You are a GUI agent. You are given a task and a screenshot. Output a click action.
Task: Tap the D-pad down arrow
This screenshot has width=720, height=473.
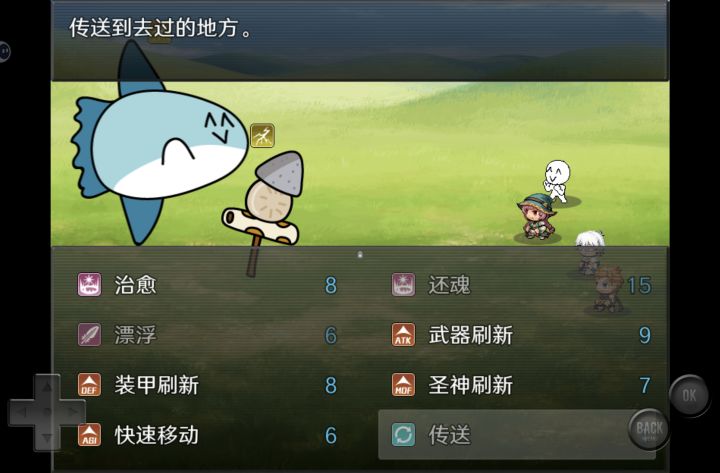47,437
